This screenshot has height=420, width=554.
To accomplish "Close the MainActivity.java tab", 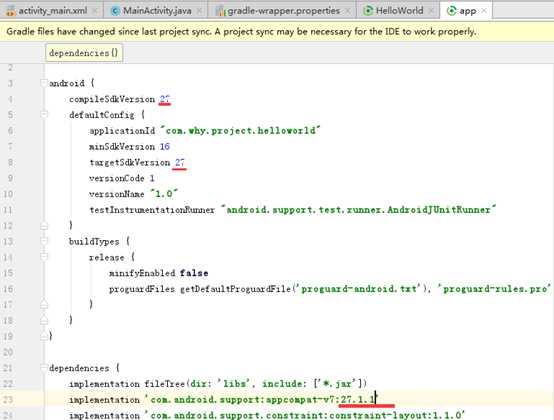I will pyautogui.click(x=199, y=11).
